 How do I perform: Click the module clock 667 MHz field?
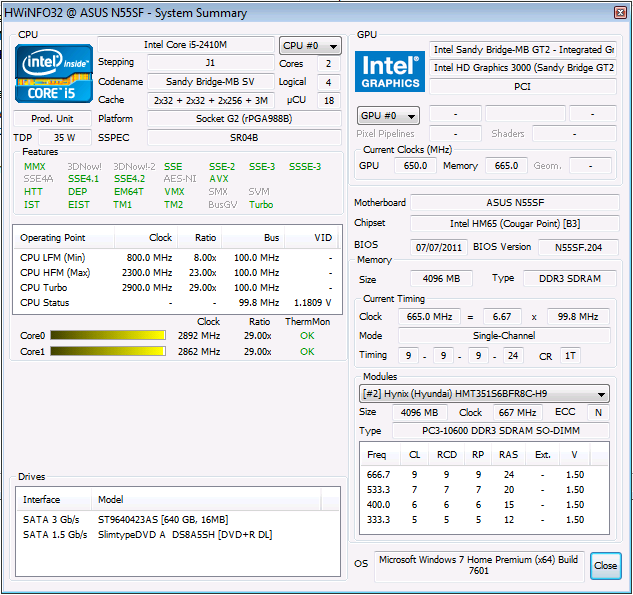518,412
